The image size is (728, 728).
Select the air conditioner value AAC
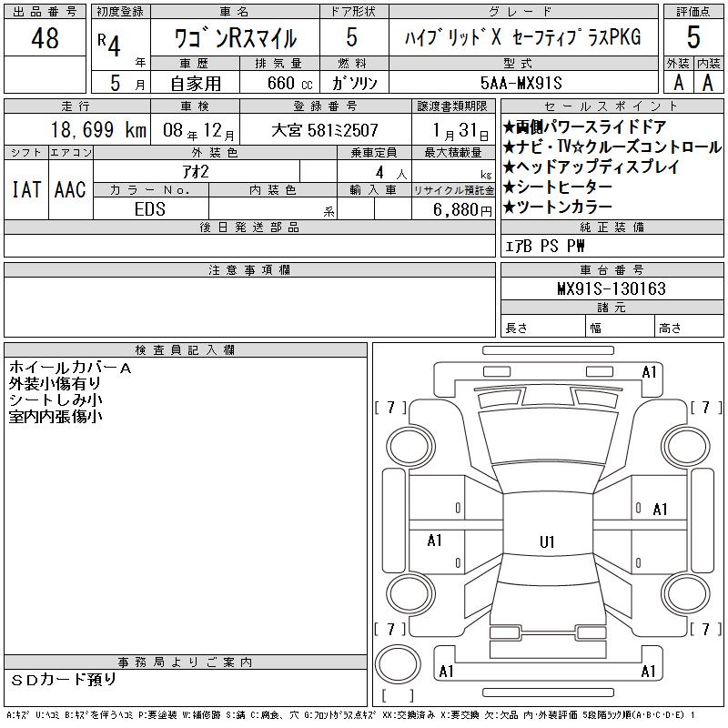click(x=70, y=189)
